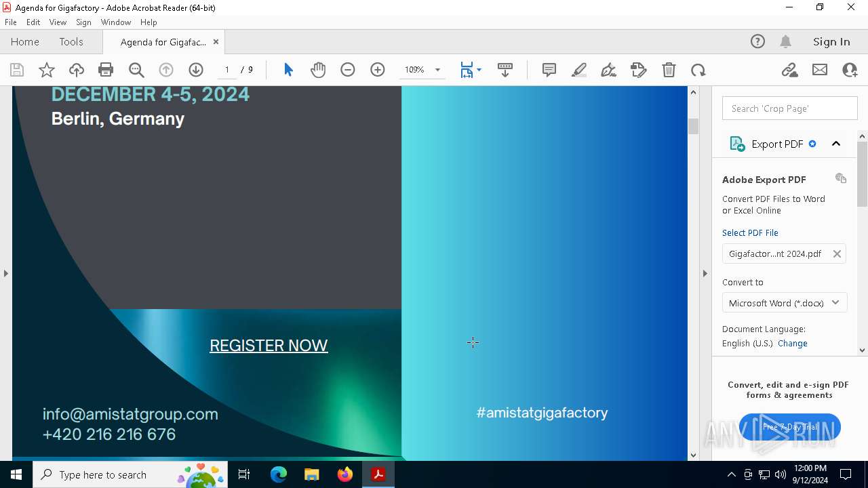
Task: Select the arrow selection tool
Action: click(x=288, y=70)
